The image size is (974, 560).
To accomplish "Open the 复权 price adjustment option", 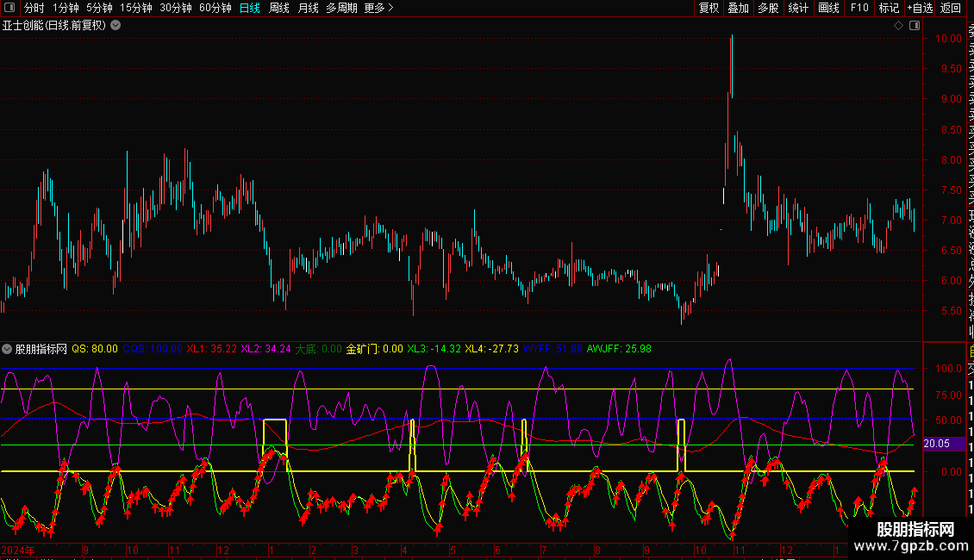I will [709, 8].
